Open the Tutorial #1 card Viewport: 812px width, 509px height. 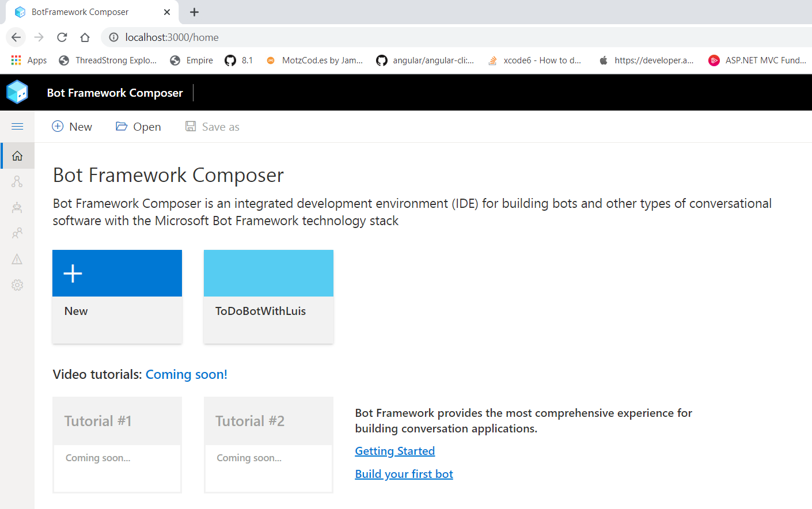[x=117, y=445]
